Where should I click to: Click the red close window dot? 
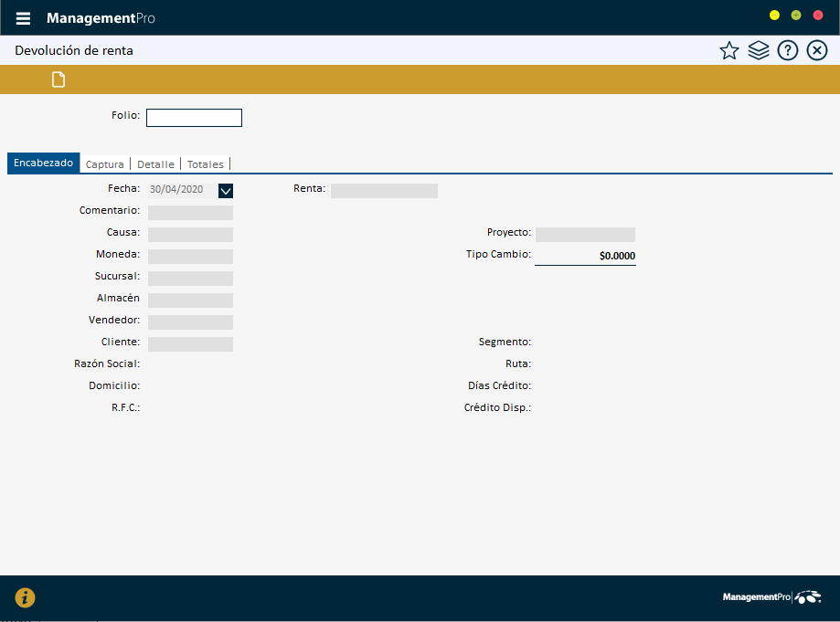point(818,15)
